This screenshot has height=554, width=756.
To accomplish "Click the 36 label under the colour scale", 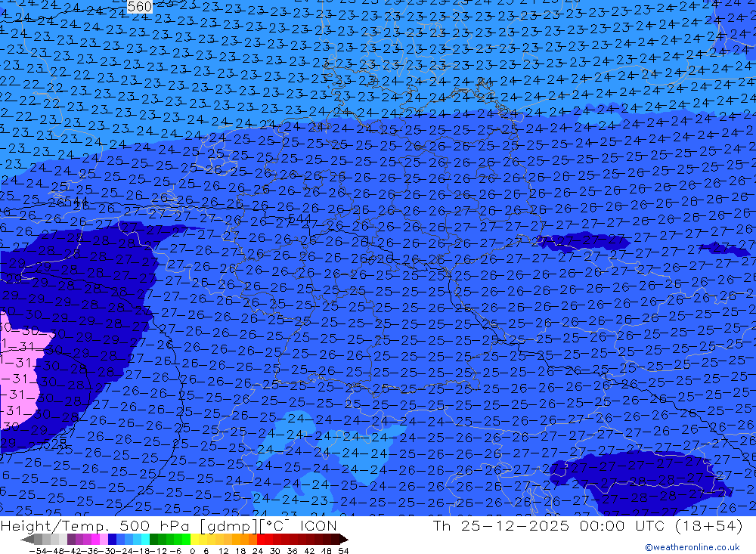I will click(292, 551).
